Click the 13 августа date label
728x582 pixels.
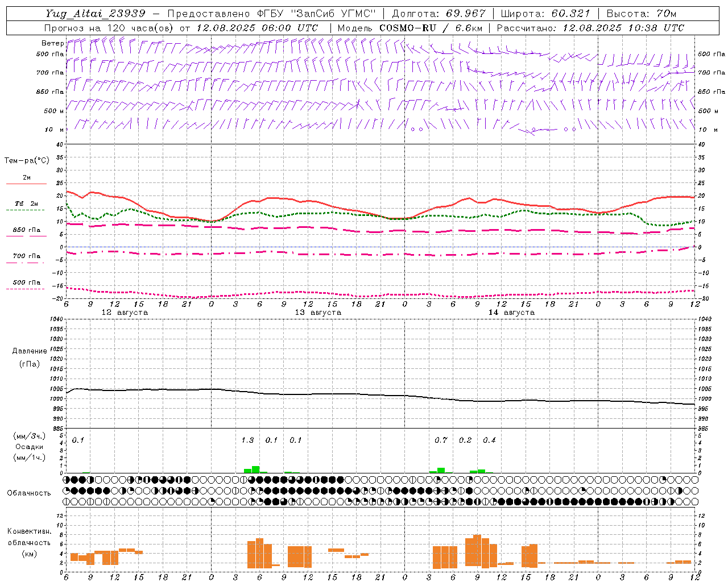pyautogui.click(x=318, y=313)
